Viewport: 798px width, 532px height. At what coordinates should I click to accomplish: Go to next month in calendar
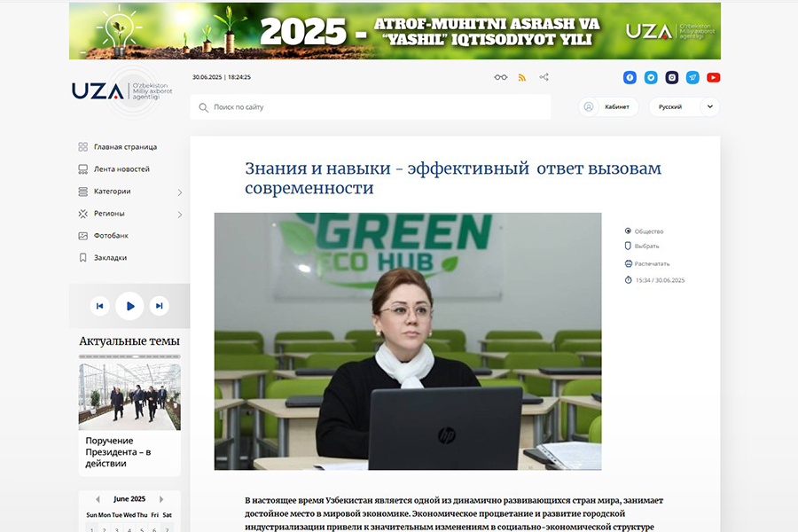(161, 499)
